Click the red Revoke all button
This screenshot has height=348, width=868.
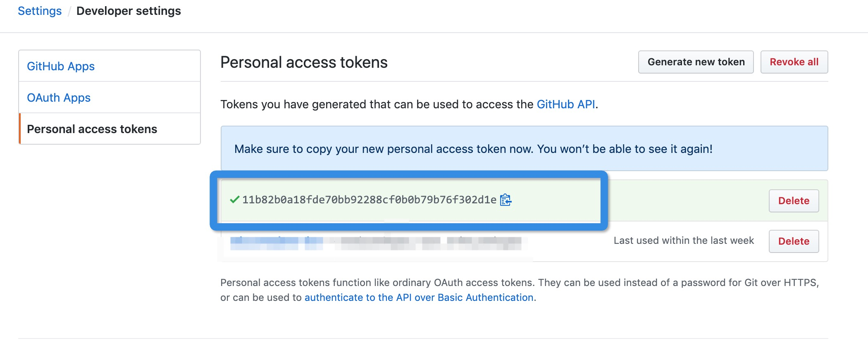794,62
